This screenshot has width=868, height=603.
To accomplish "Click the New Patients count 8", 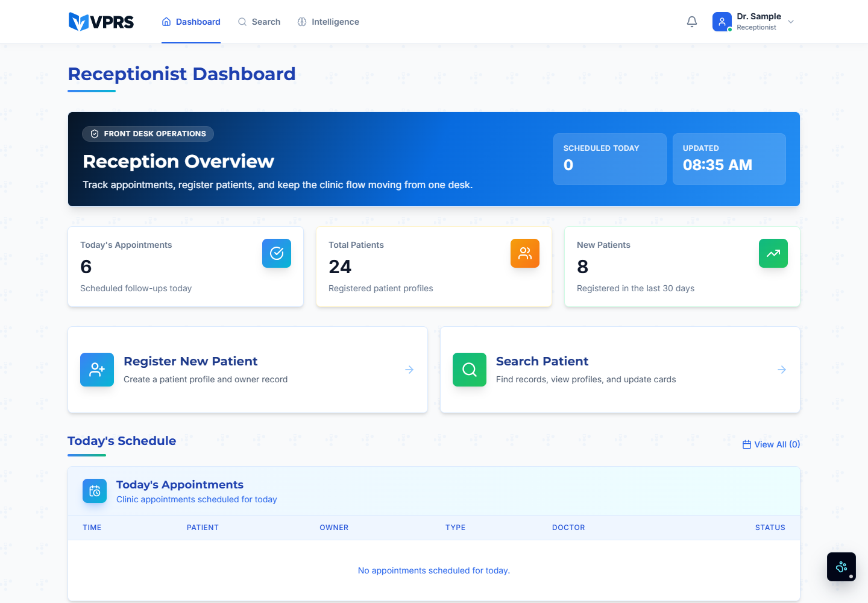I will click(582, 267).
